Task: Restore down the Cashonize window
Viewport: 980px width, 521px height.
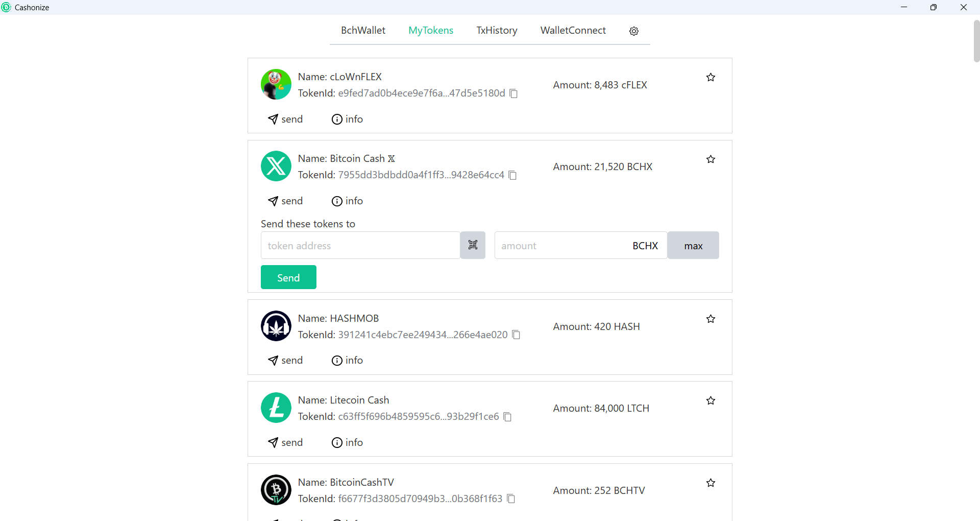Action: pos(934,7)
